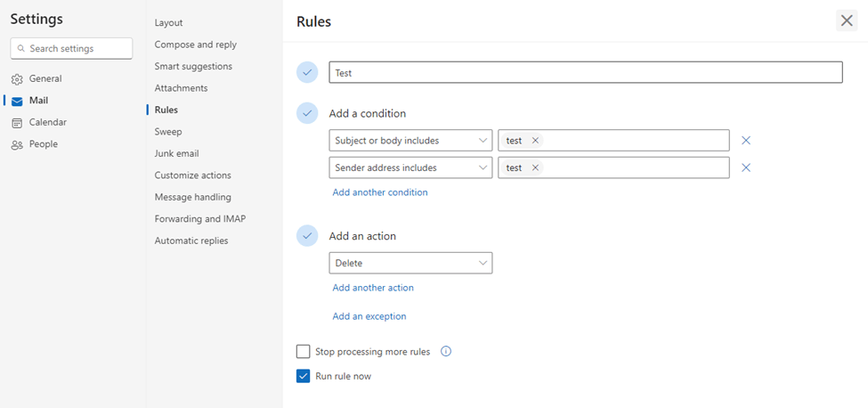Click the checkmark circle beside Add a condition
The height and width of the screenshot is (408, 868).
[x=307, y=113]
